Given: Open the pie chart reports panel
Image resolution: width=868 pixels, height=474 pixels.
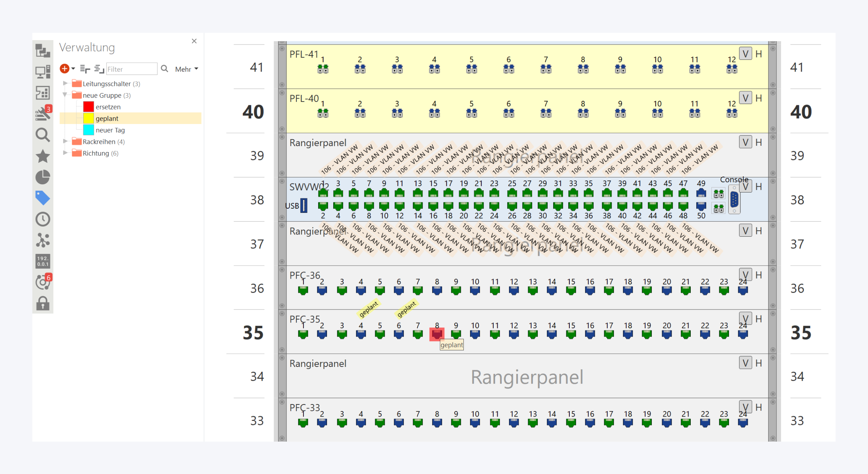Looking at the screenshot, I should [x=43, y=177].
